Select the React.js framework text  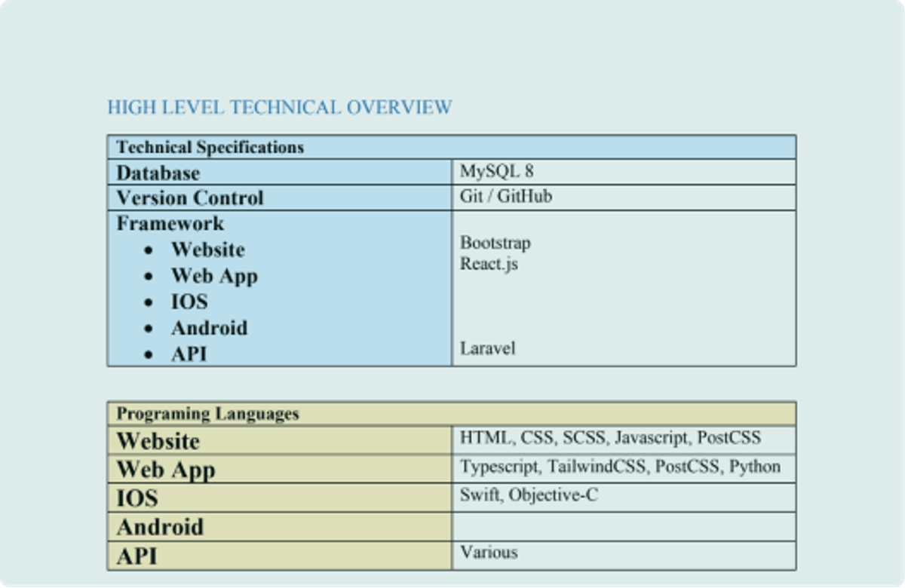click(489, 264)
